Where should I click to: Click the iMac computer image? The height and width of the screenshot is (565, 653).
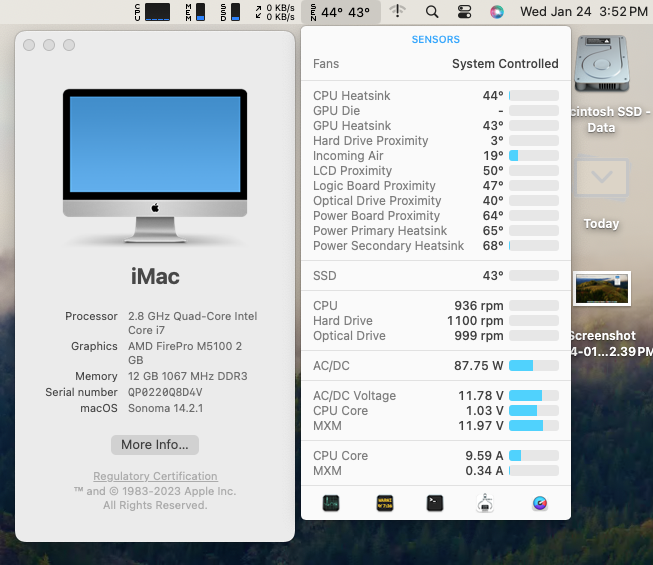[x=155, y=166]
